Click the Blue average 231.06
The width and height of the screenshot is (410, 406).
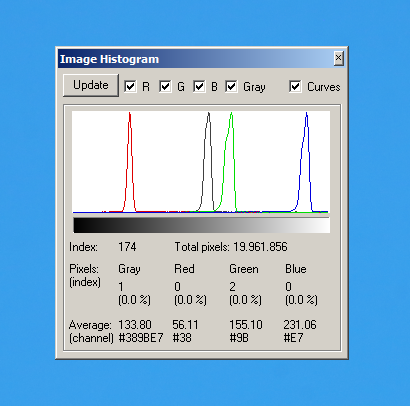pyautogui.click(x=300, y=325)
